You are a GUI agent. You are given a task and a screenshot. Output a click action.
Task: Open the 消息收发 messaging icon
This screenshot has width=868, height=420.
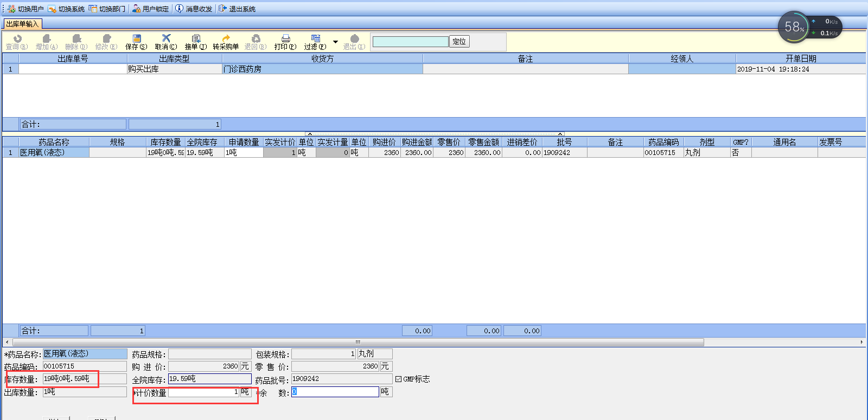pyautogui.click(x=180, y=9)
